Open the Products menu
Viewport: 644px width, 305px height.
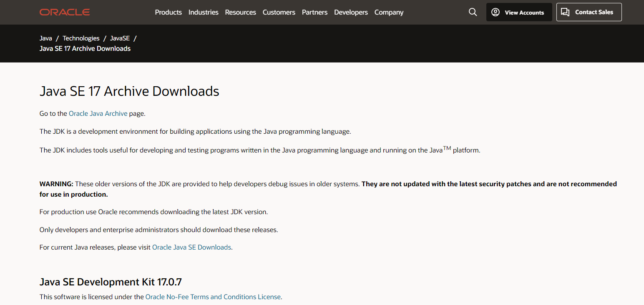(x=168, y=12)
